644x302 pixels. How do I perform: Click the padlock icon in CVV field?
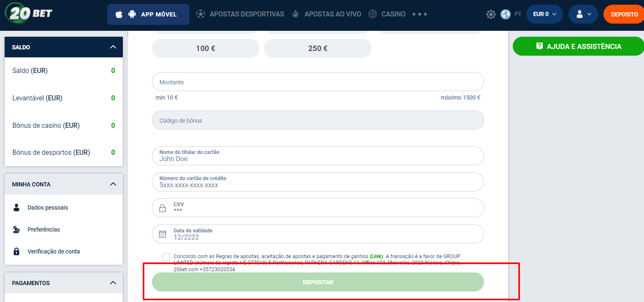point(162,208)
